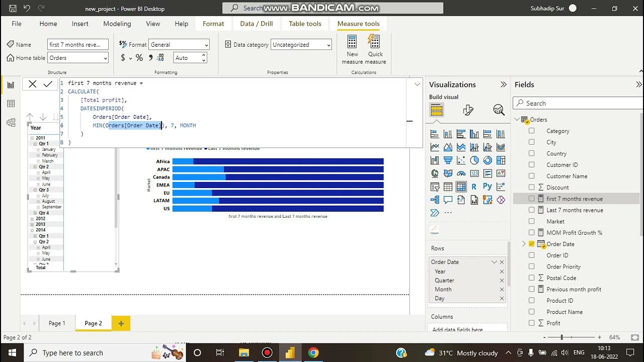
Task: Add a Q&A visual
Action: pos(448,200)
